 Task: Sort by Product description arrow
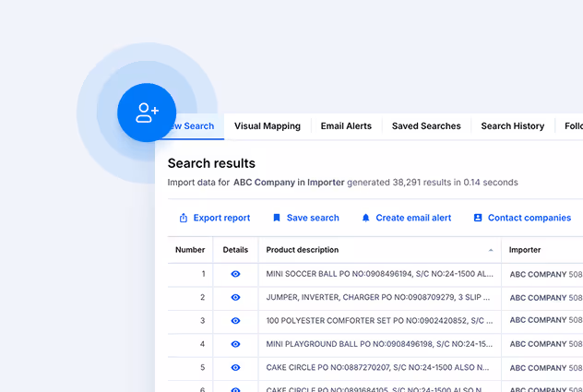491,250
